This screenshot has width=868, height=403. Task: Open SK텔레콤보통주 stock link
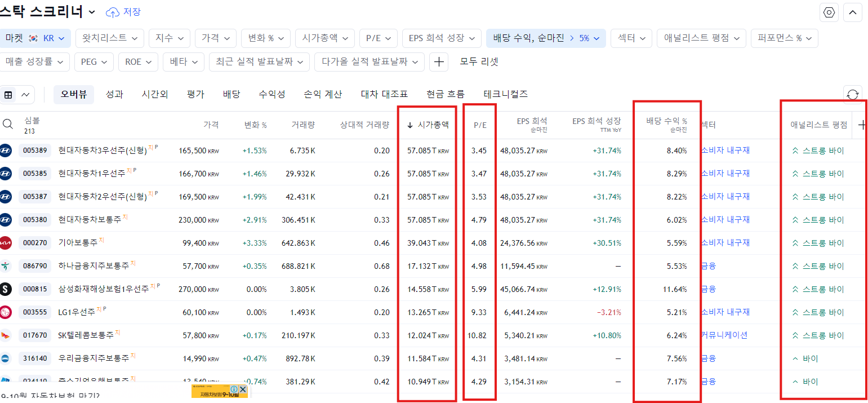pyautogui.click(x=86, y=335)
